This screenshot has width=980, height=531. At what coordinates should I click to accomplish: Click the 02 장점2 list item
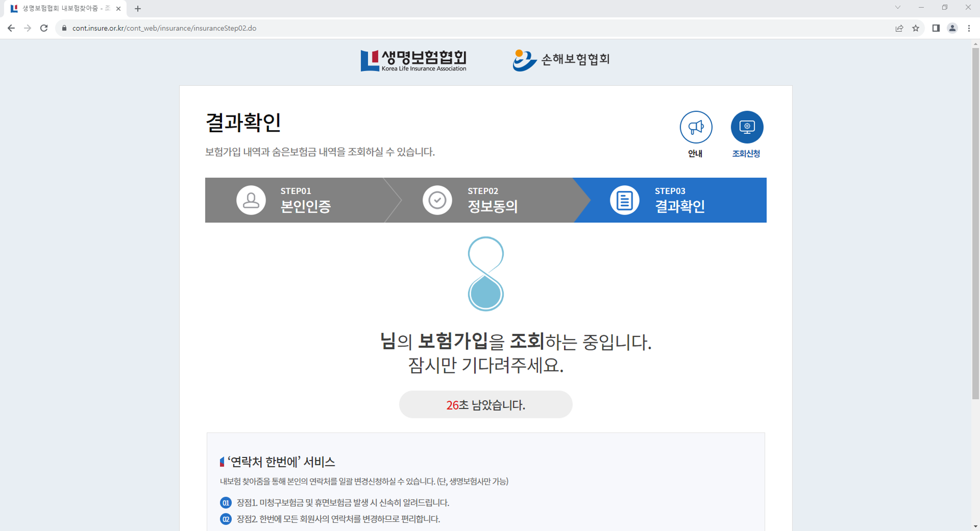click(x=330, y=519)
